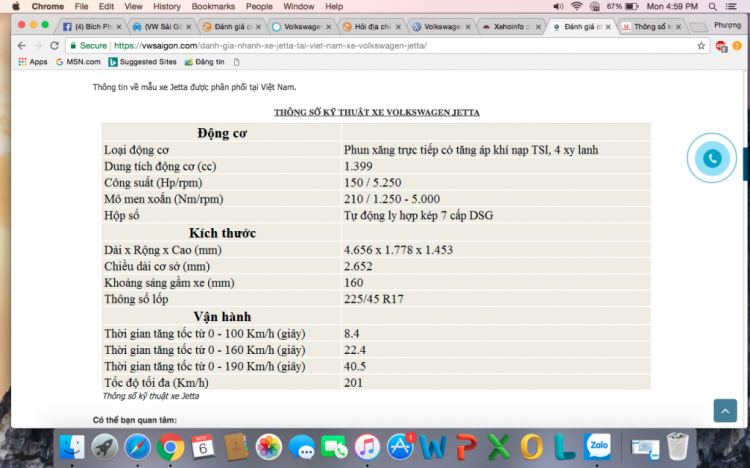Open the File menu
Image resolution: width=750 pixels, height=468 pixels.
(81, 7)
